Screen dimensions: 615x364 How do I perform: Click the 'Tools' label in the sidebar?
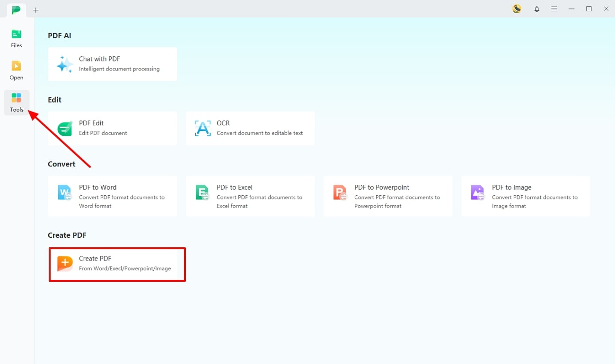point(17,110)
